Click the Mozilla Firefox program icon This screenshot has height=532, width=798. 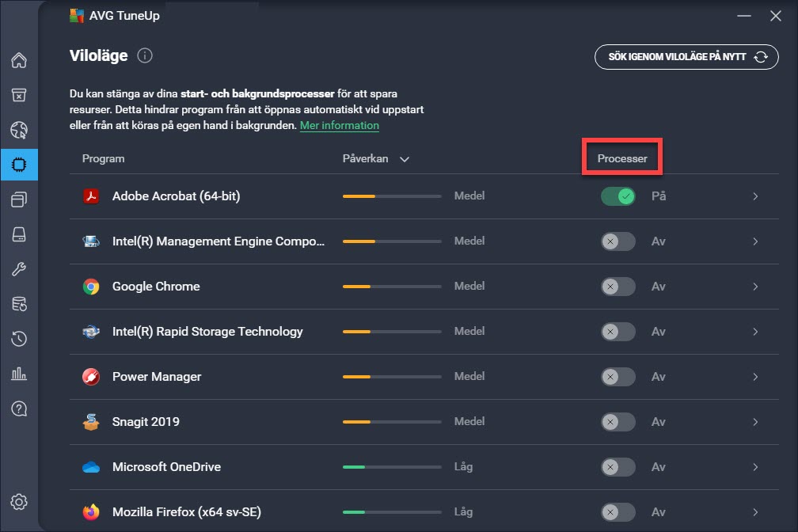(91, 512)
